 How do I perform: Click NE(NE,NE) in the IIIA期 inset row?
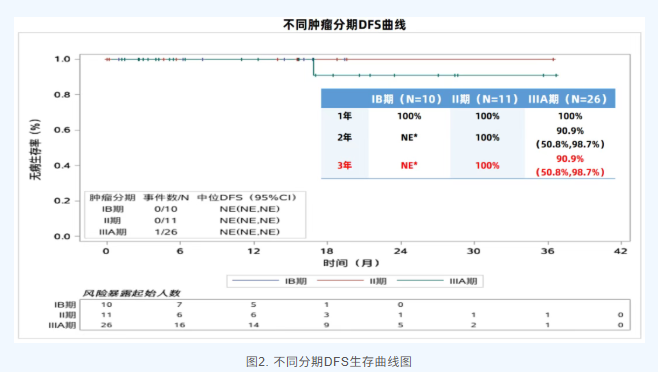point(250,232)
